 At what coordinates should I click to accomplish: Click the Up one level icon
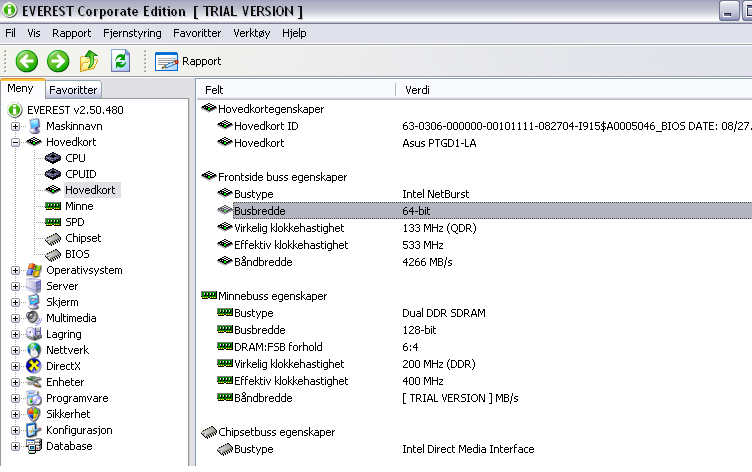[89, 61]
